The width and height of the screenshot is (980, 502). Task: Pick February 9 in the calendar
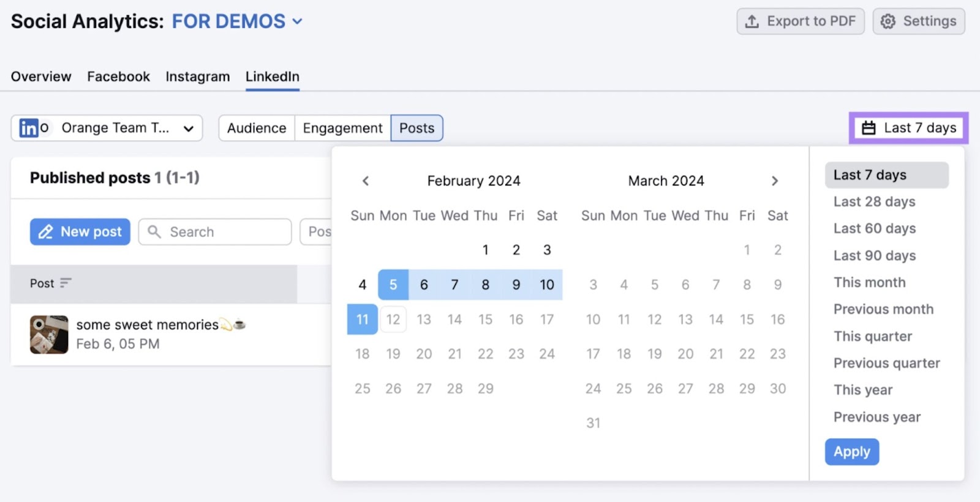(516, 285)
